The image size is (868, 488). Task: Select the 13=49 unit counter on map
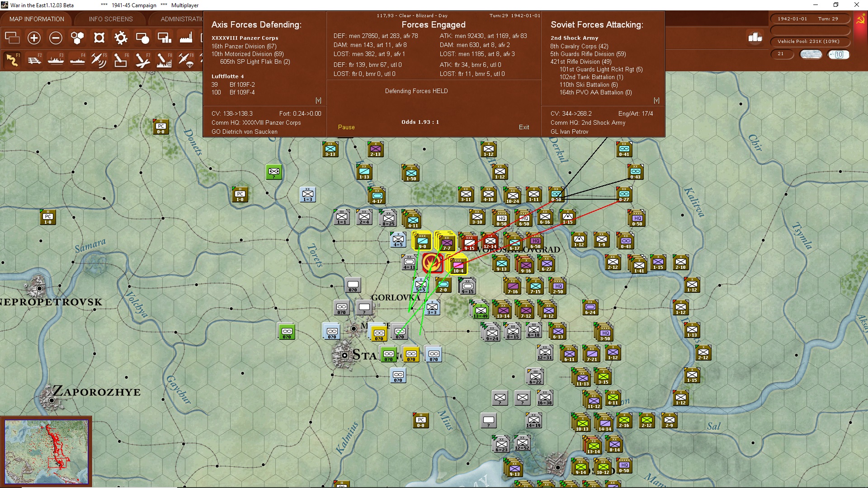(481, 310)
